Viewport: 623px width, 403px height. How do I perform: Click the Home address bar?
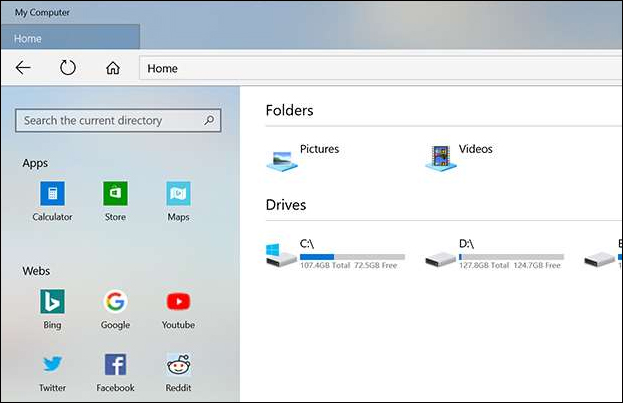pos(380,68)
